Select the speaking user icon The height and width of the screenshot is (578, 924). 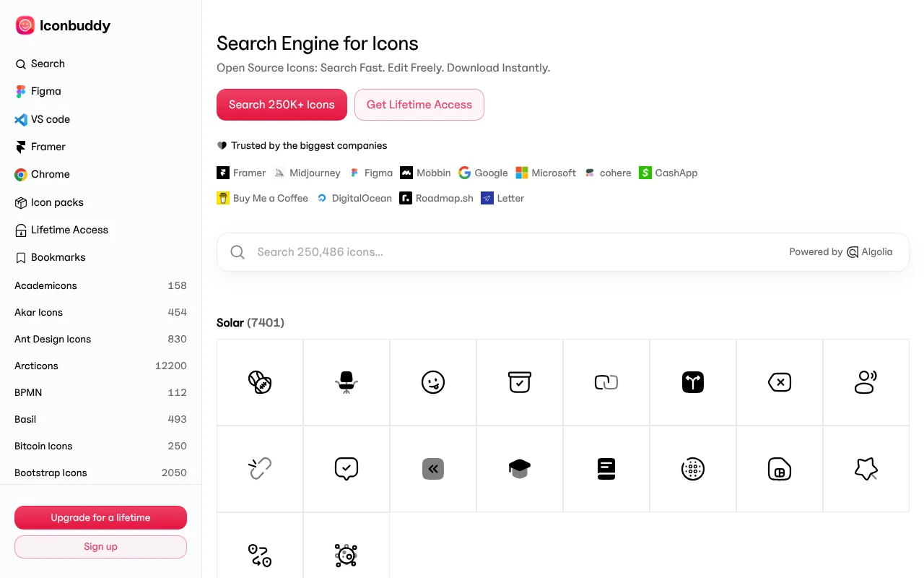click(866, 382)
